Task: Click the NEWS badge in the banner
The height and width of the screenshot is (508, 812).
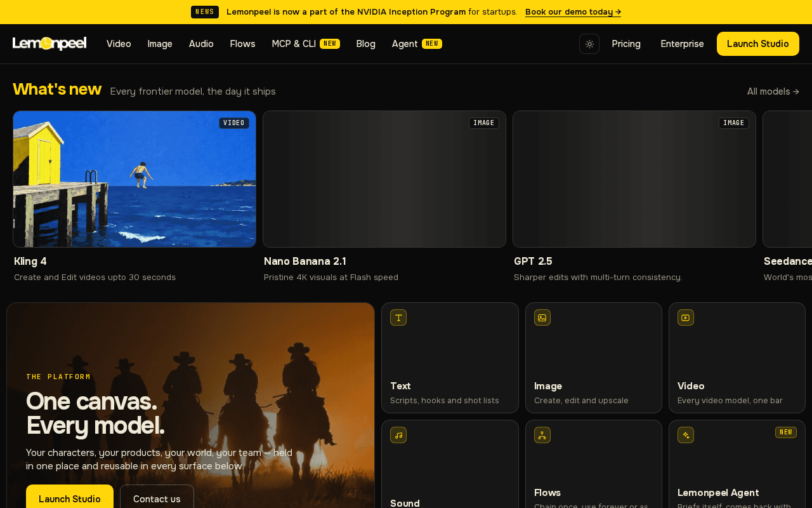Action: (x=205, y=12)
